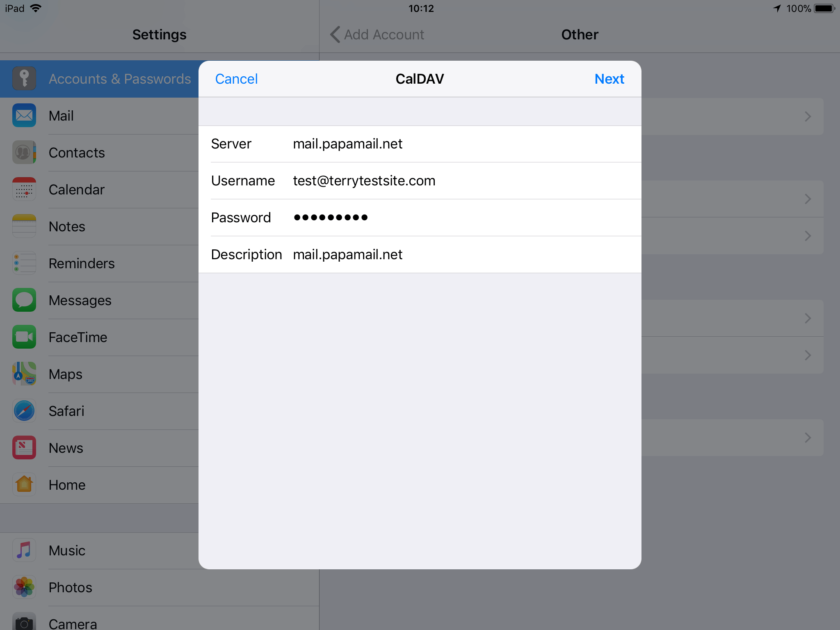This screenshot has width=840, height=630.
Task: Tap the Contacts icon
Action: tap(24, 152)
